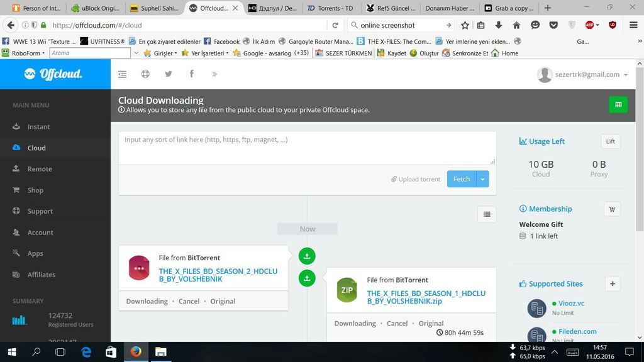644x362 pixels.
Task: Click the Firefox home icon
Action: 516,25
